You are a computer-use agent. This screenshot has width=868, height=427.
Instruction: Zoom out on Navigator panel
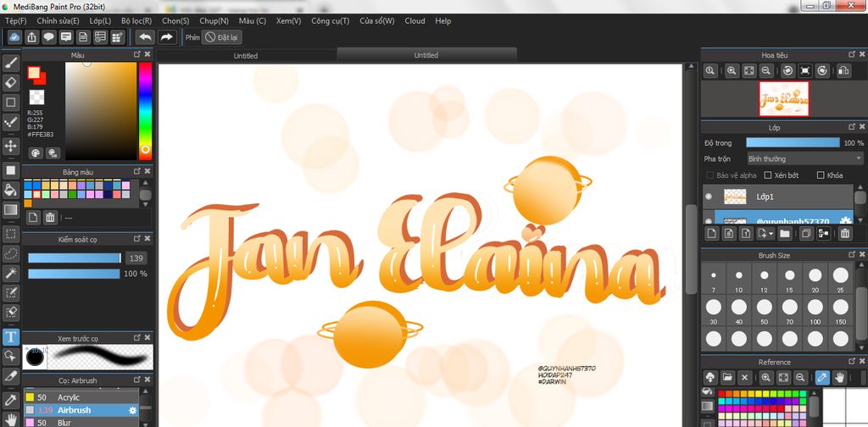point(766,71)
